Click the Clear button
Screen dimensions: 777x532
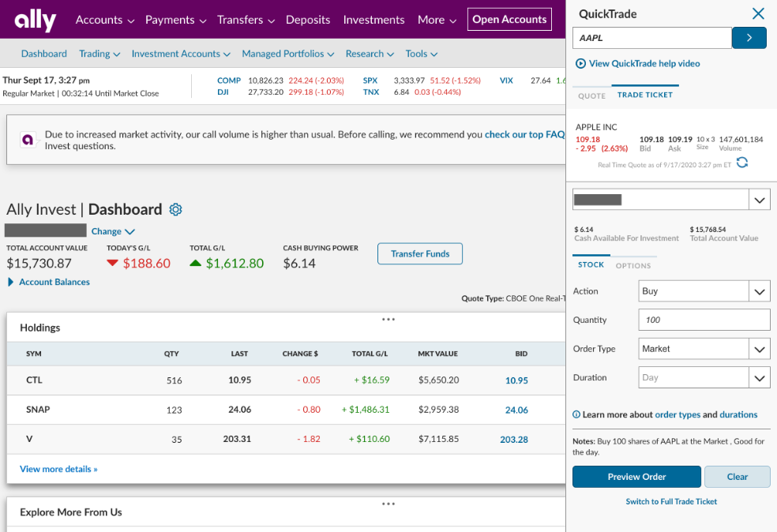point(738,477)
